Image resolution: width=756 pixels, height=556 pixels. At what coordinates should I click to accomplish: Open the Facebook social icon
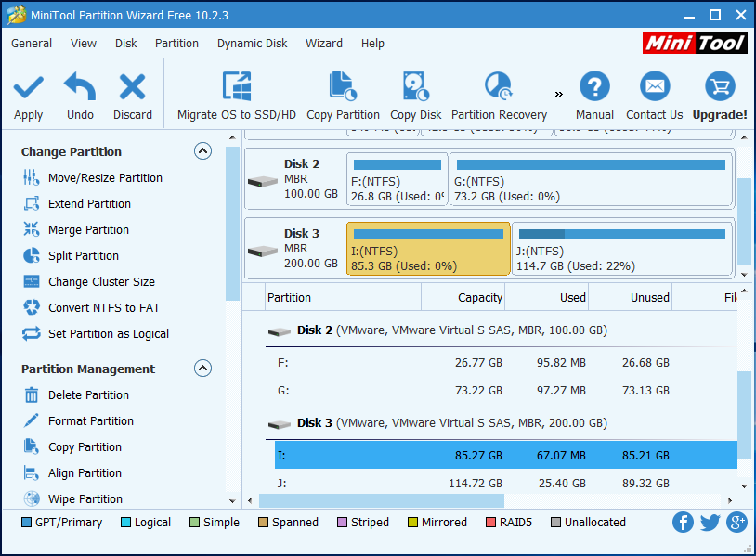pyautogui.click(x=683, y=523)
